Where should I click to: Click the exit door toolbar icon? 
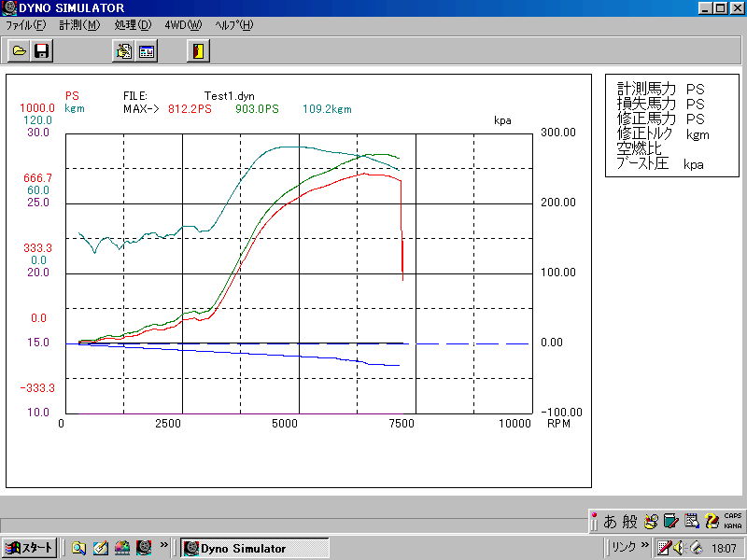197,51
